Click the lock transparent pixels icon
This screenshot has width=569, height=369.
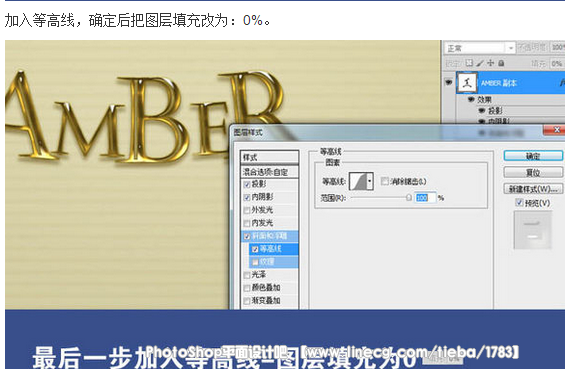469,63
